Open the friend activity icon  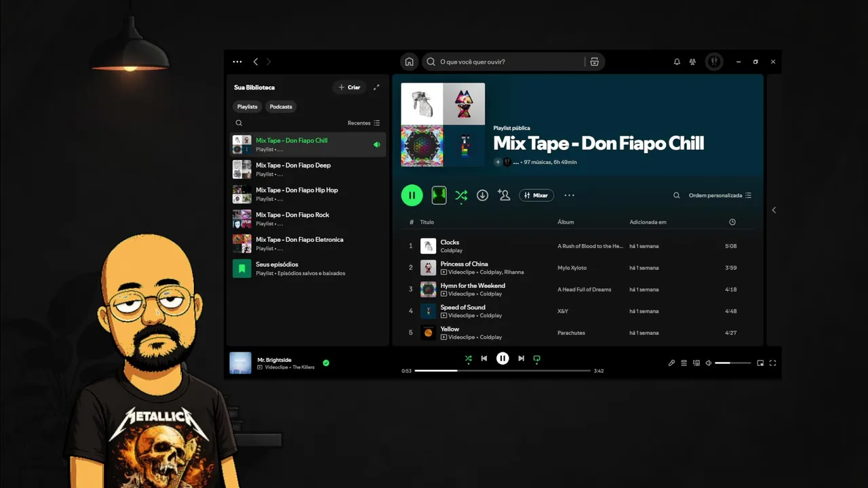coord(692,62)
